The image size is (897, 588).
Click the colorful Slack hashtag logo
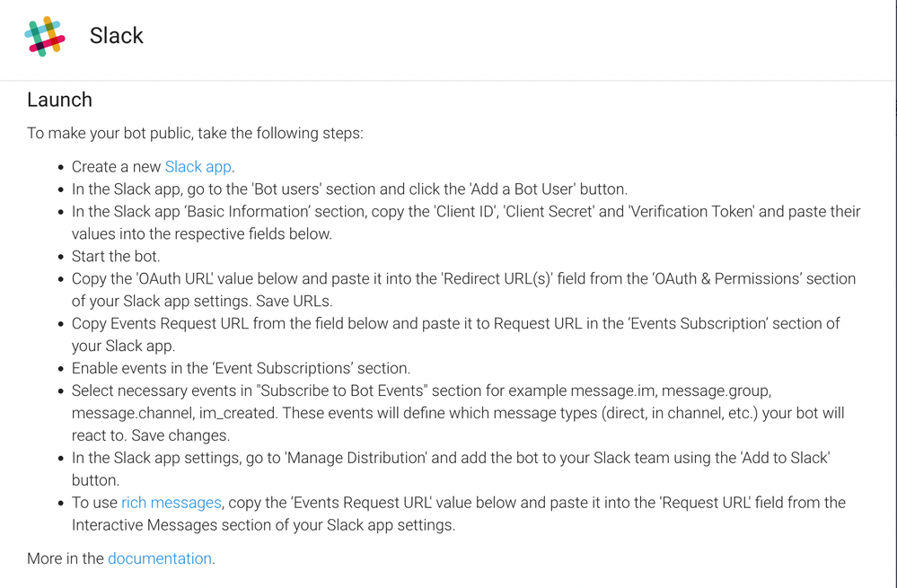pos(45,37)
